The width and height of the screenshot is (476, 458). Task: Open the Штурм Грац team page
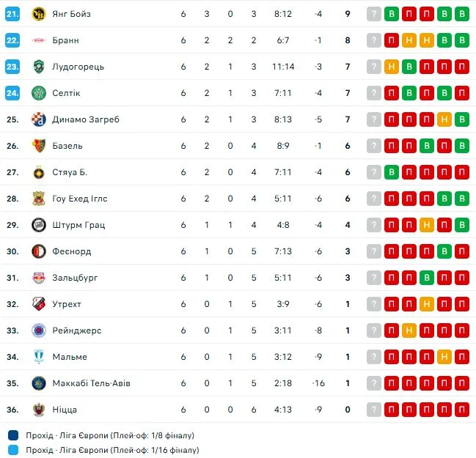tap(78, 225)
